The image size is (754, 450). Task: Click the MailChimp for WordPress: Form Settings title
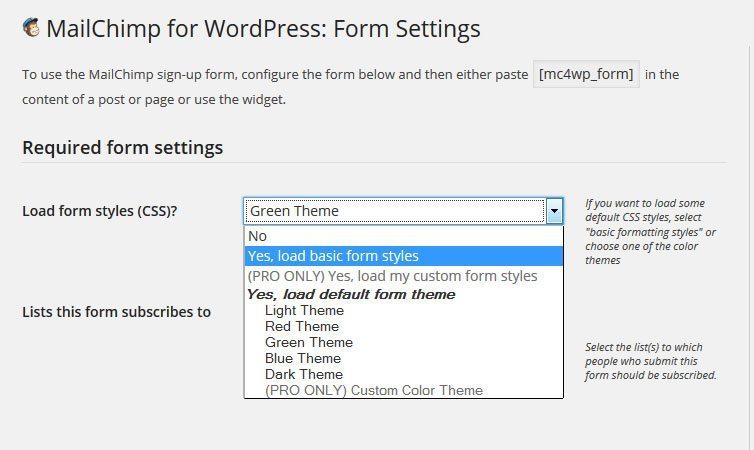click(263, 28)
